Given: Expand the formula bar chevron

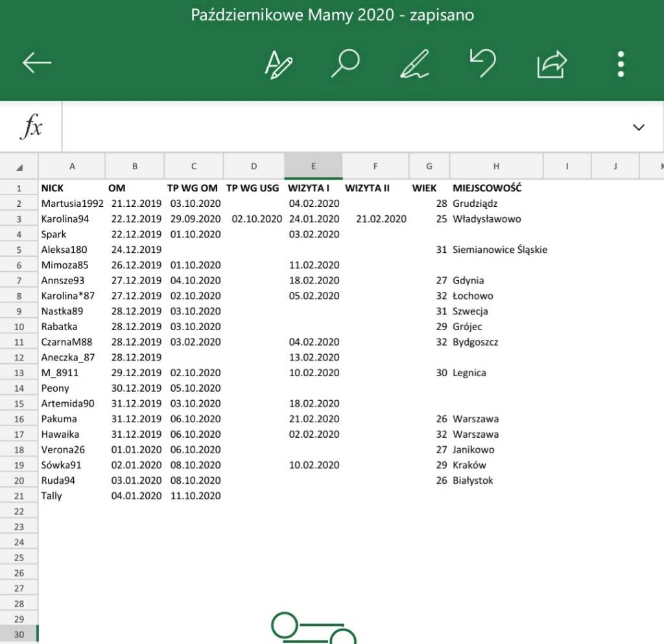Looking at the screenshot, I should click(639, 127).
